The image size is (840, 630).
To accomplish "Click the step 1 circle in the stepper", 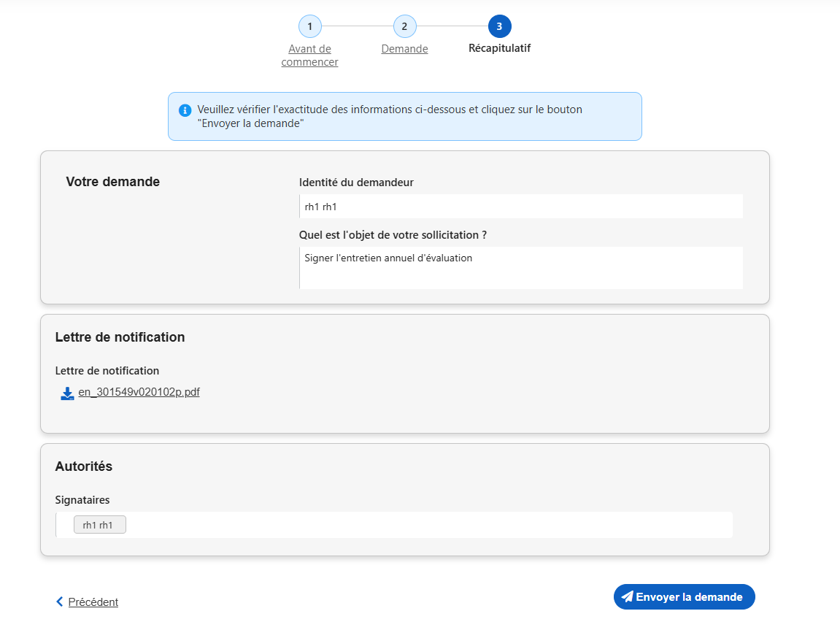I will [309, 26].
